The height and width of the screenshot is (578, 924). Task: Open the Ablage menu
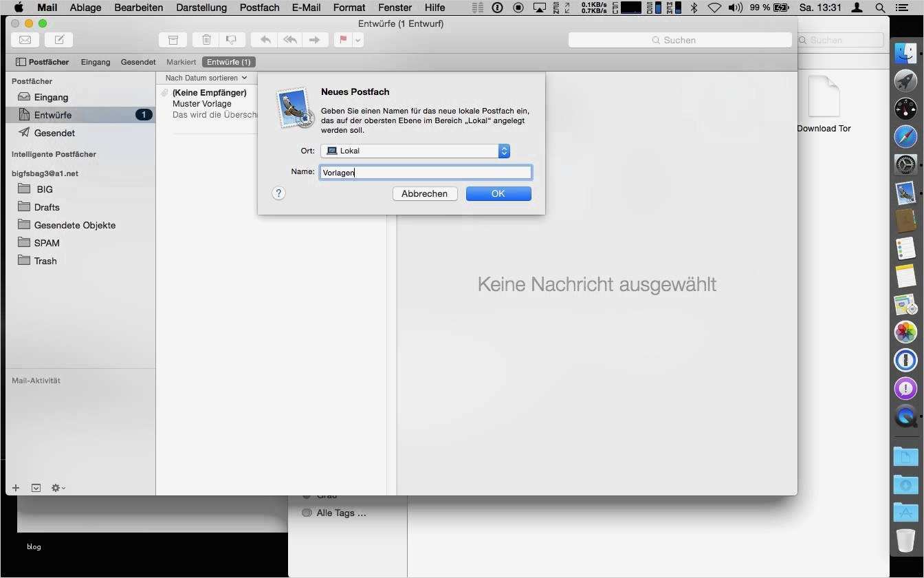[x=85, y=8]
